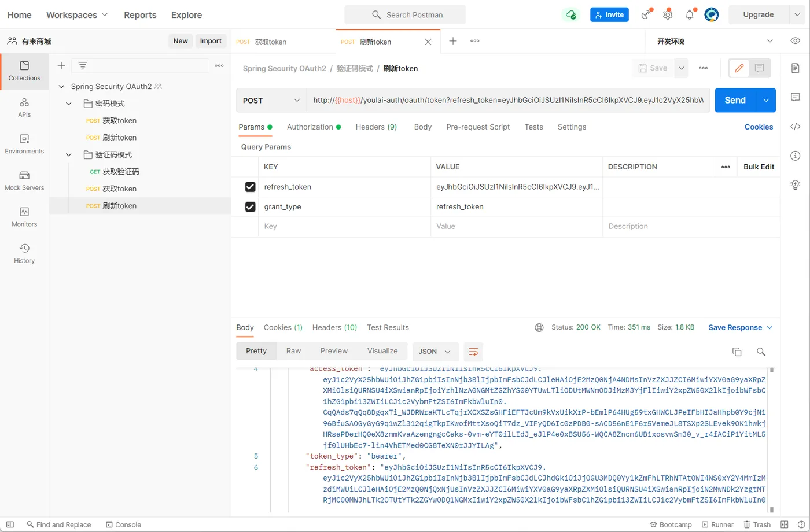This screenshot has height=532, width=810.
Task: Click the network globe icon in response bar
Action: [539, 327]
